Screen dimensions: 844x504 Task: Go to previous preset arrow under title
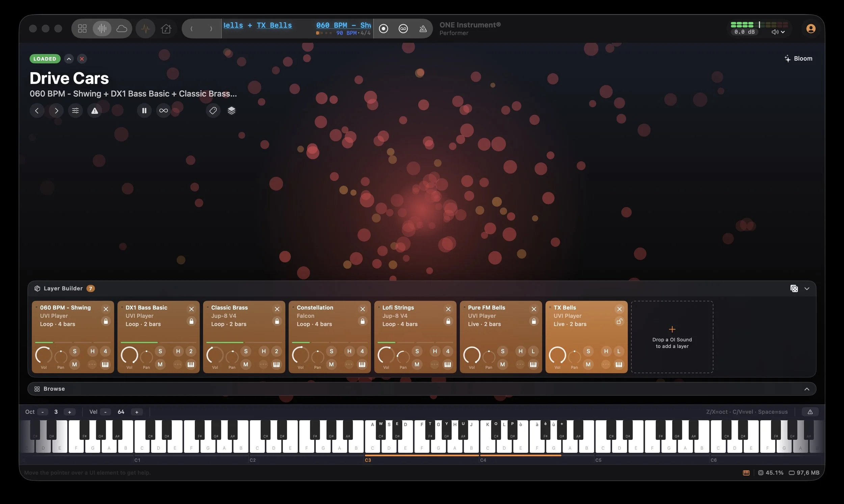tap(37, 110)
